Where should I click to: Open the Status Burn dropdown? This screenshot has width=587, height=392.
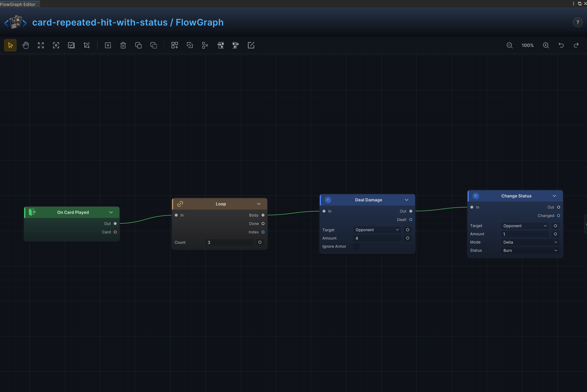pyautogui.click(x=530, y=251)
